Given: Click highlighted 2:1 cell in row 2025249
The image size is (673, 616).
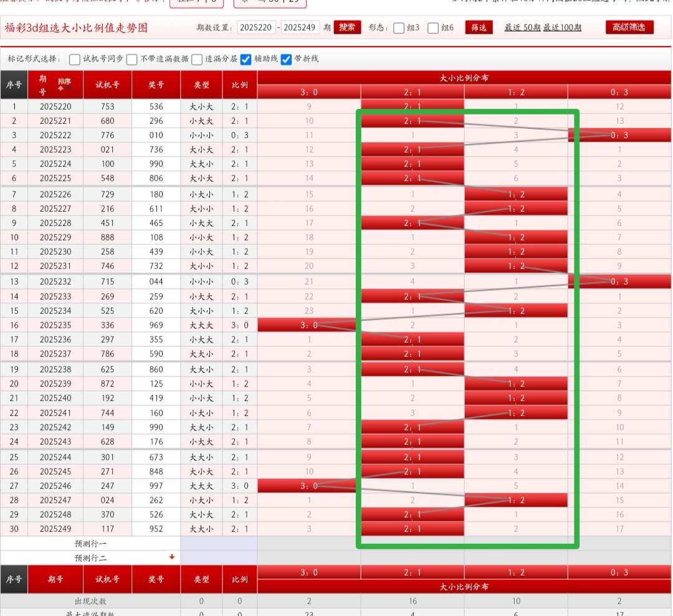Looking at the screenshot, I should pos(413,529).
